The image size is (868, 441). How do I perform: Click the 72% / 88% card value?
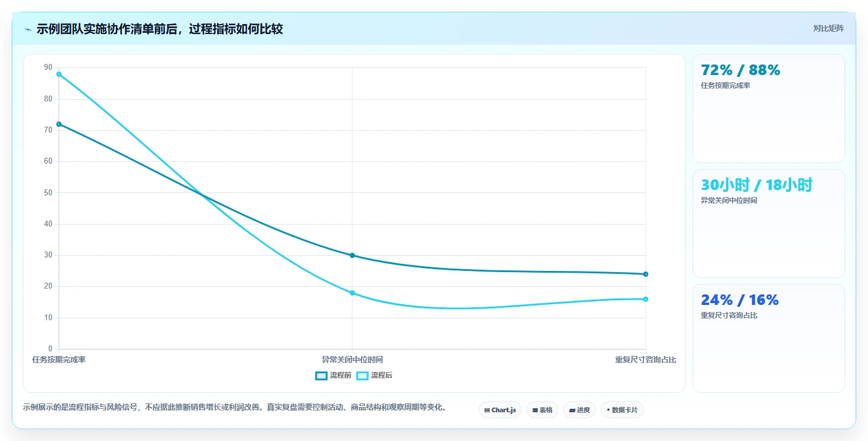coord(741,70)
